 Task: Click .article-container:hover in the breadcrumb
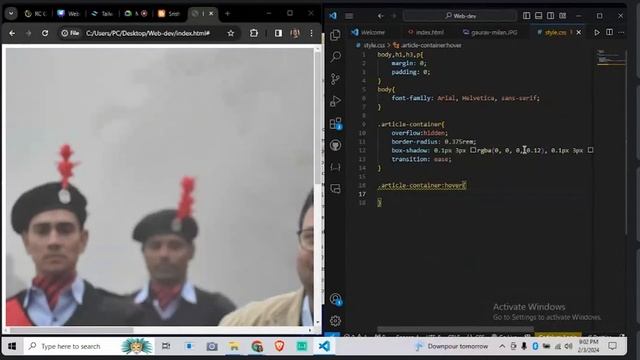[x=431, y=45]
